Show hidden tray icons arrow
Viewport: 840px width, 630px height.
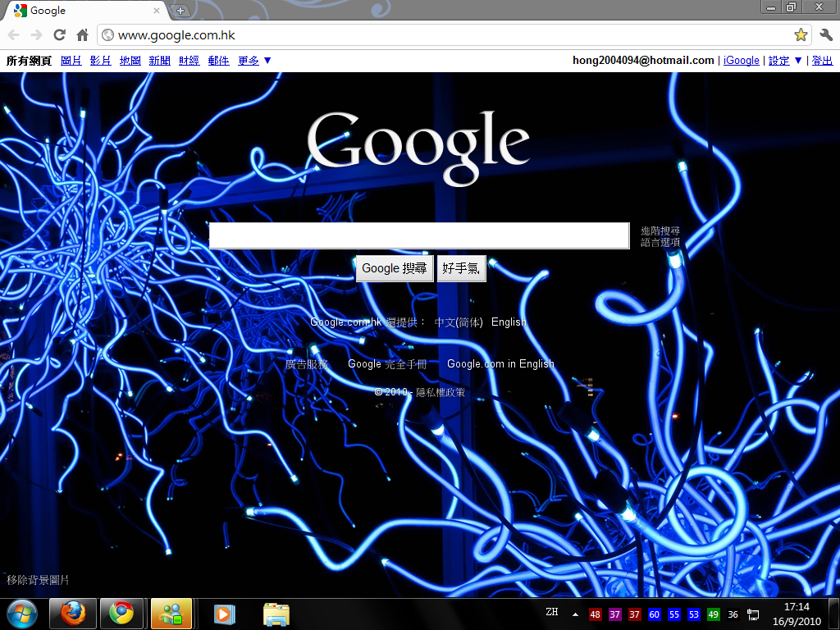575,614
